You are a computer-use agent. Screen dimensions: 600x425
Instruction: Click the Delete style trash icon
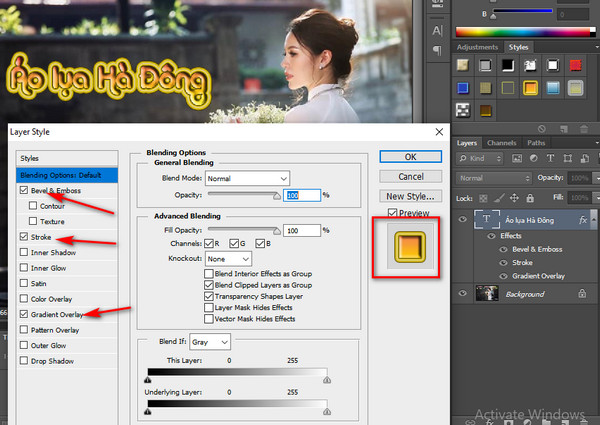click(584, 129)
